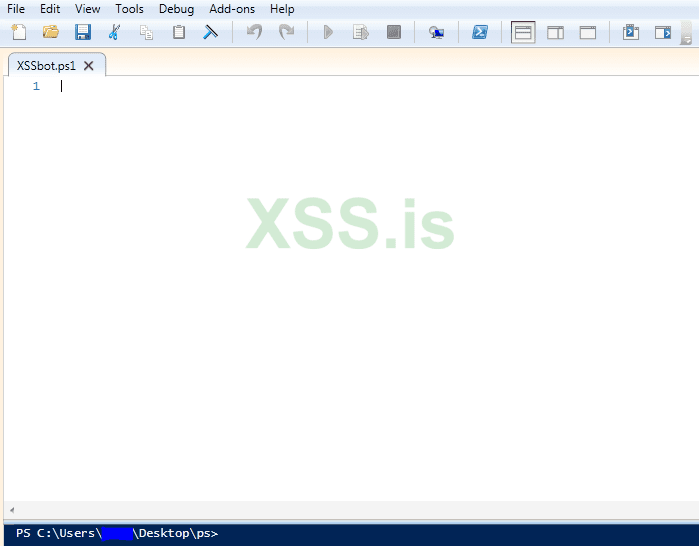
Task: Stop operation square icon
Action: click(394, 32)
